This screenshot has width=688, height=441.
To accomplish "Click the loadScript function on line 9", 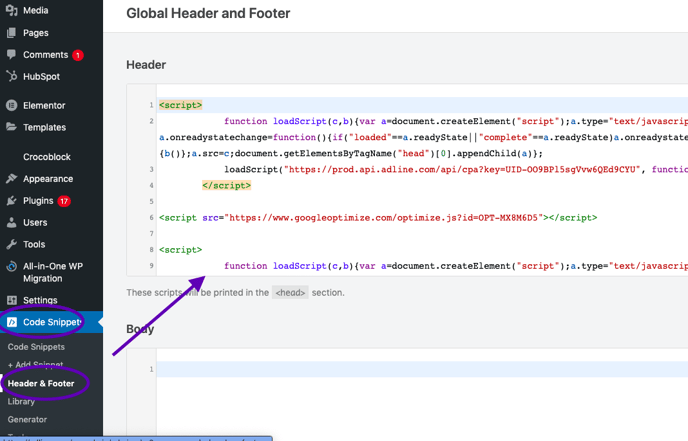I will click(300, 266).
